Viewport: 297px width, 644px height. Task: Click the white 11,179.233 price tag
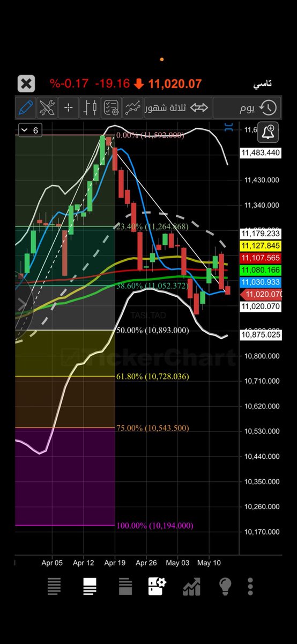261,233
